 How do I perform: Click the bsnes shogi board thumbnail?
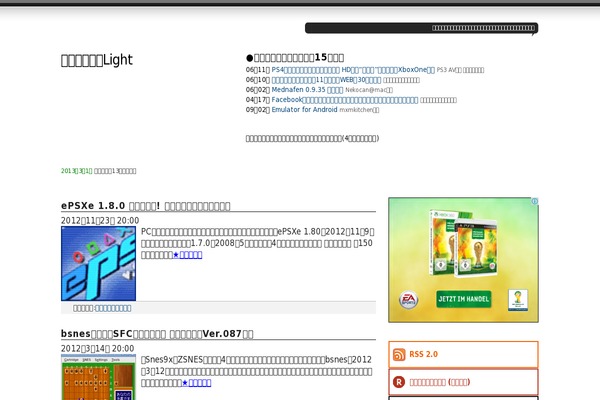coord(98,377)
